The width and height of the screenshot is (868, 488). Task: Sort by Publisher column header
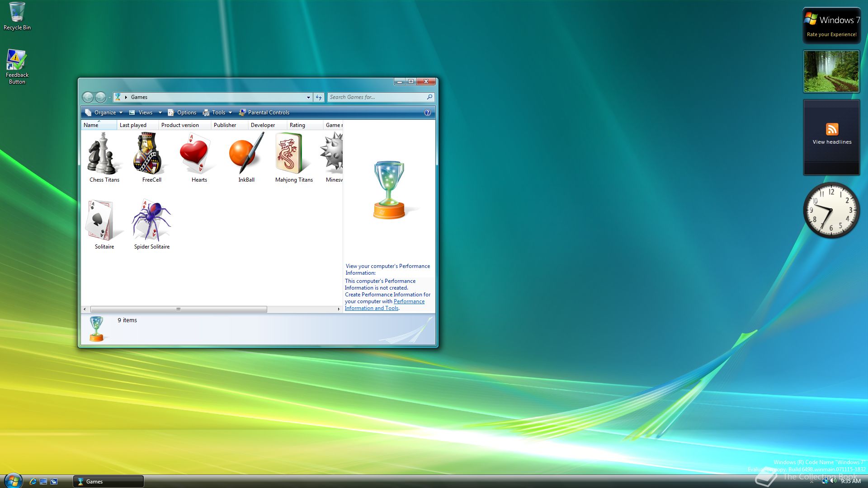point(229,125)
